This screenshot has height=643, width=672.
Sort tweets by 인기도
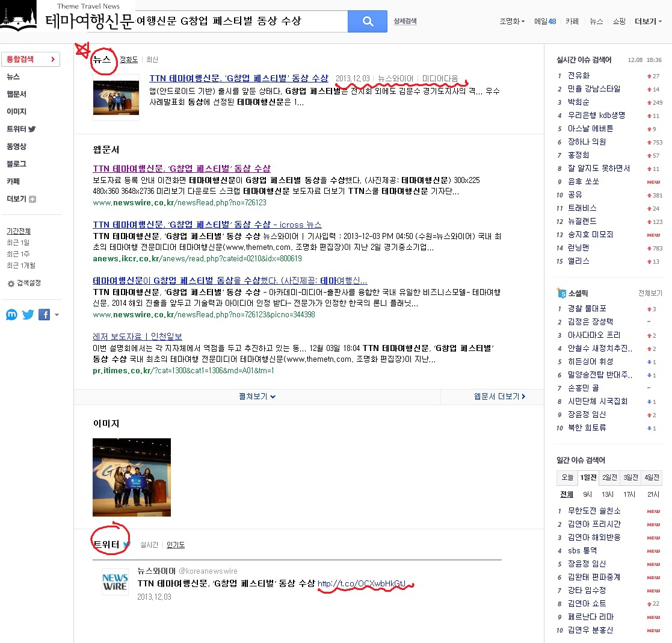tap(176, 545)
